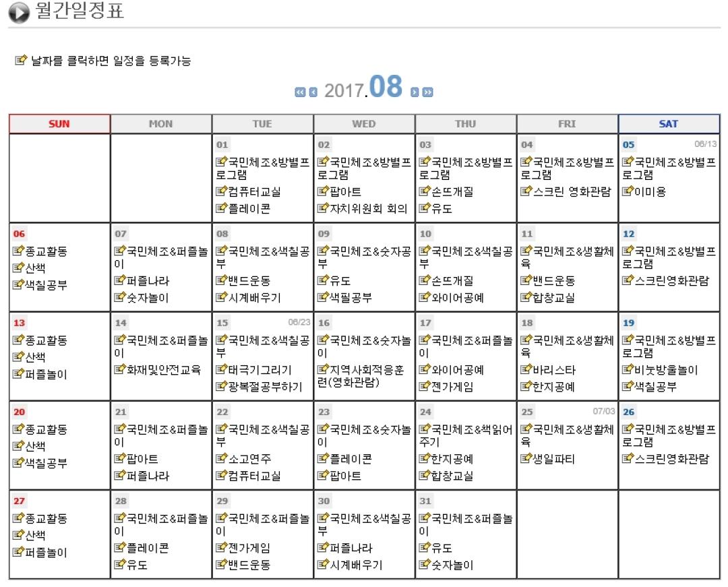
Task: Select date 27 to register schedule
Action: [x=19, y=501]
